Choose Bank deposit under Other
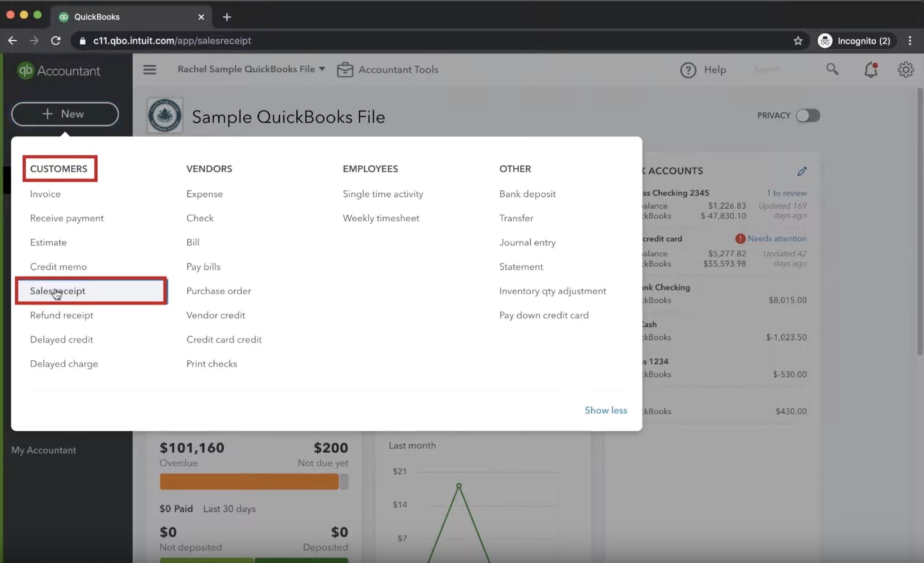This screenshot has width=924, height=563. coord(527,194)
